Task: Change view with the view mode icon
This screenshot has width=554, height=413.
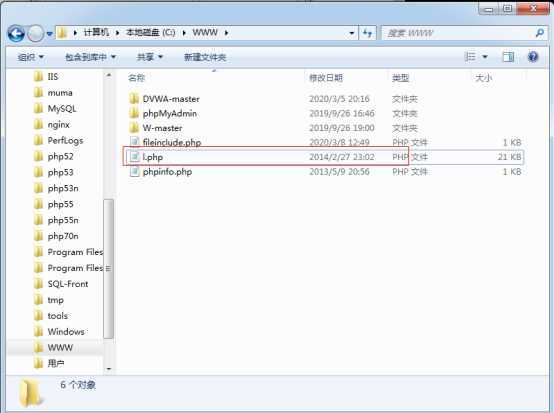Action: (470, 57)
